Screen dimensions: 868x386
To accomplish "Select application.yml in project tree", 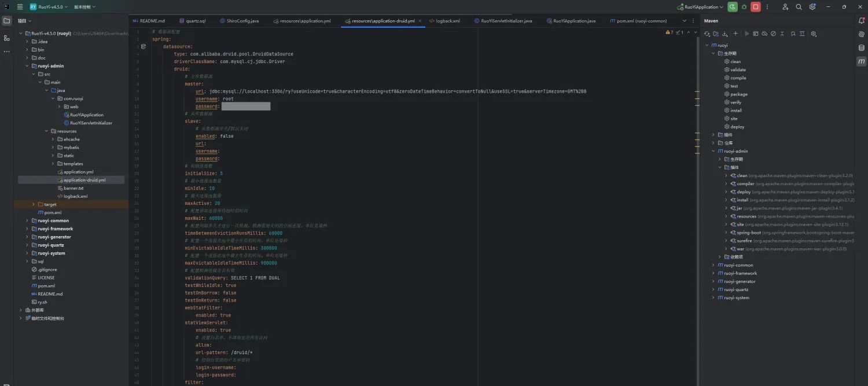I will pyautogui.click(x=75, y=172).
